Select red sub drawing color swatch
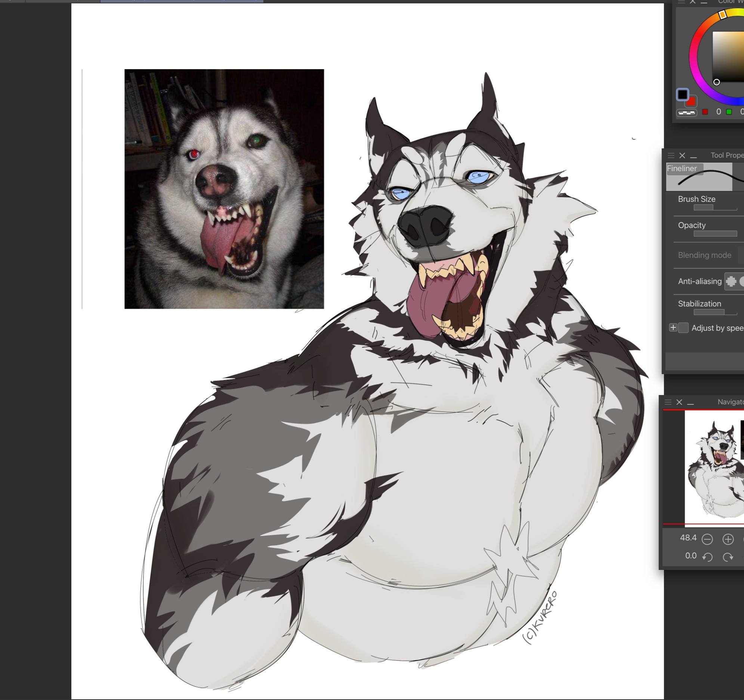Image resolution: width=744 pixels, height=700 pixels. point(691,101)
